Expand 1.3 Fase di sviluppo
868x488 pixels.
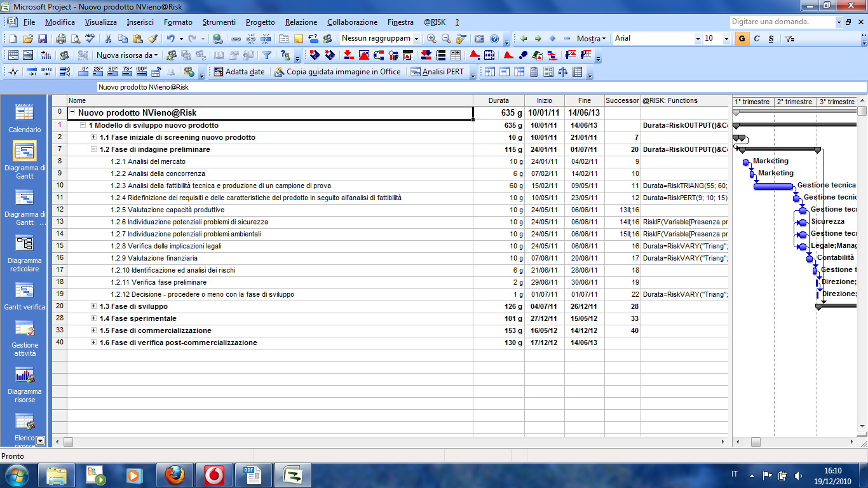[94, 306]
